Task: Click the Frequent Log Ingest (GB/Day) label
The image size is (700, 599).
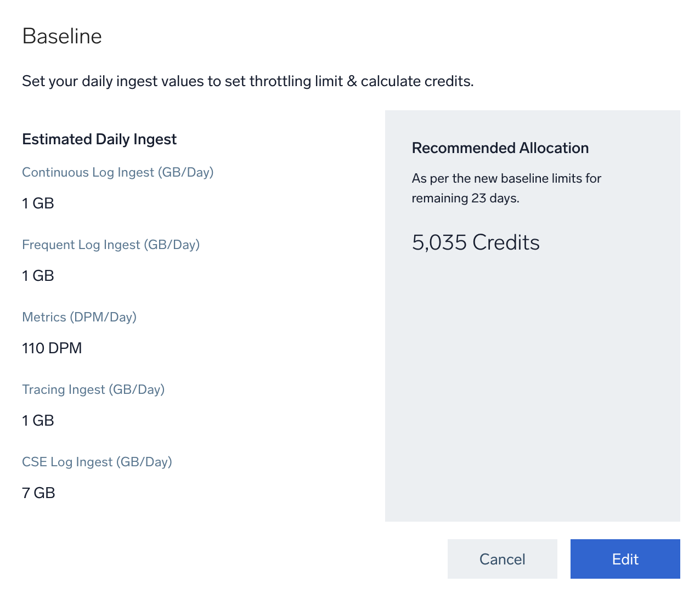Action: click(111, 245)
